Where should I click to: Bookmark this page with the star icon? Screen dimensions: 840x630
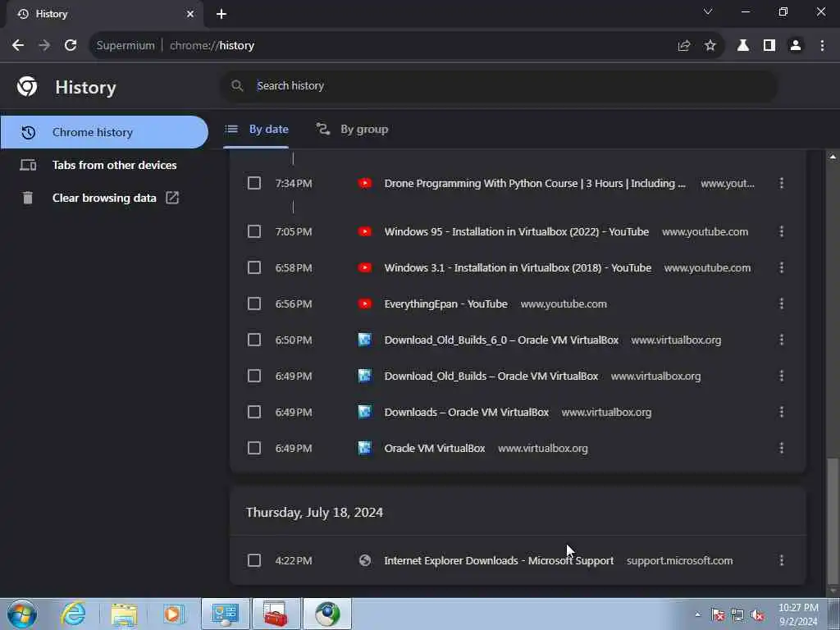(710, 46)
